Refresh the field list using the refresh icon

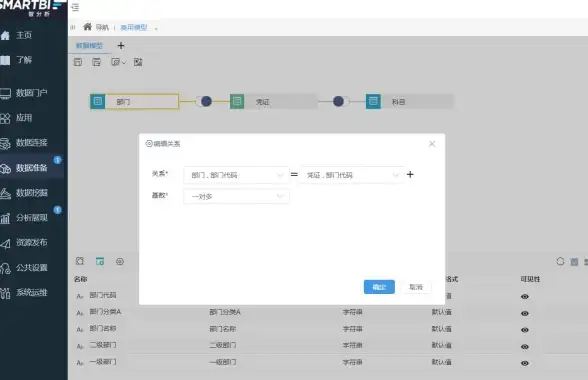560,261
